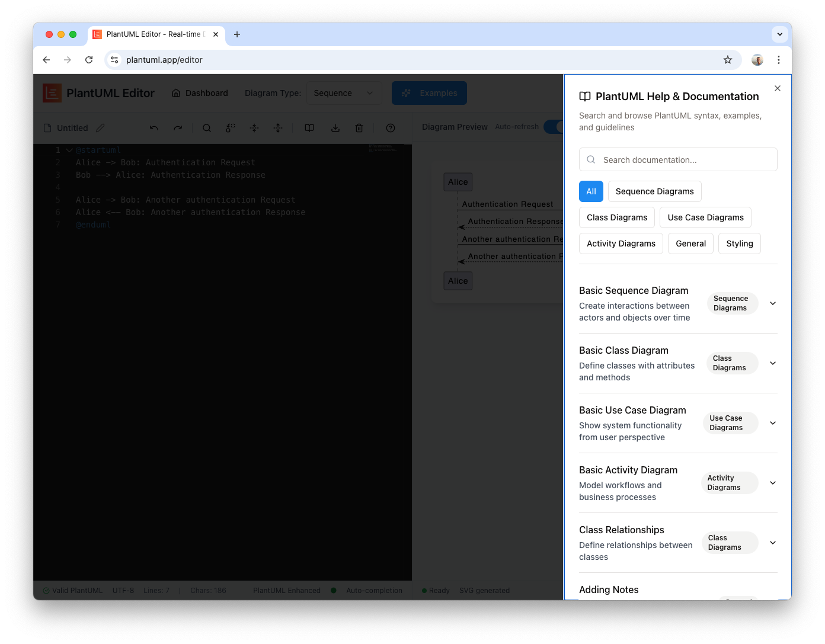Expand the Basic Sequence Diagram entry
The image size is (825, 644).
773,303
